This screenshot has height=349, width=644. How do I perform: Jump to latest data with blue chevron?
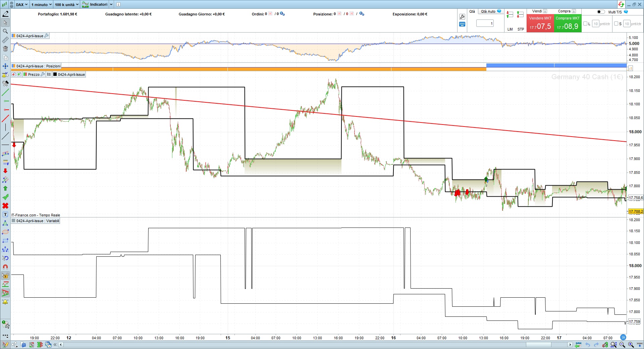[x=623, y=337]
